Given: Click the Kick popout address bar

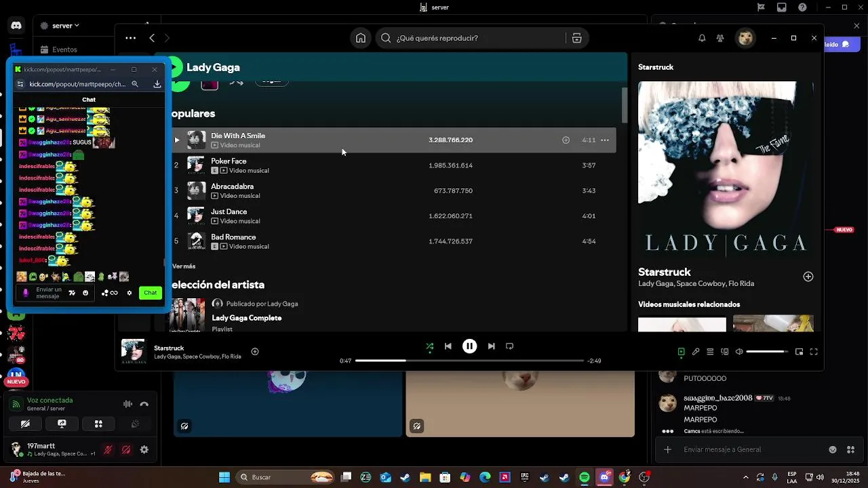Looking at the screenshot, I should pos(78,84).
